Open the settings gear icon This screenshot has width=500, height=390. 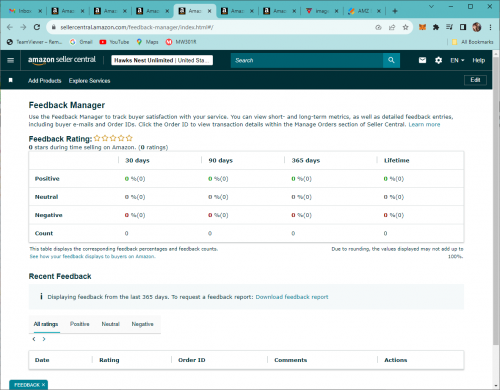(x=438, y=60)
